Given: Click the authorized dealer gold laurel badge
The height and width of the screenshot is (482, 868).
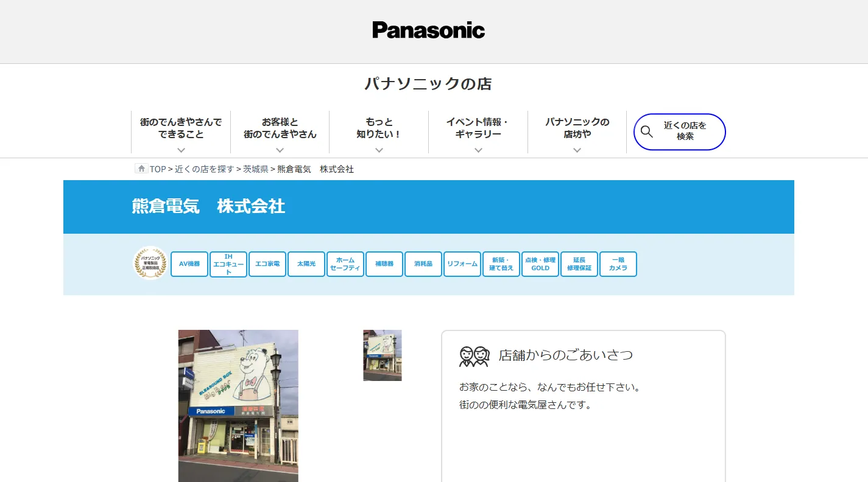Looking at the screenshot, I should pos(150,264).
